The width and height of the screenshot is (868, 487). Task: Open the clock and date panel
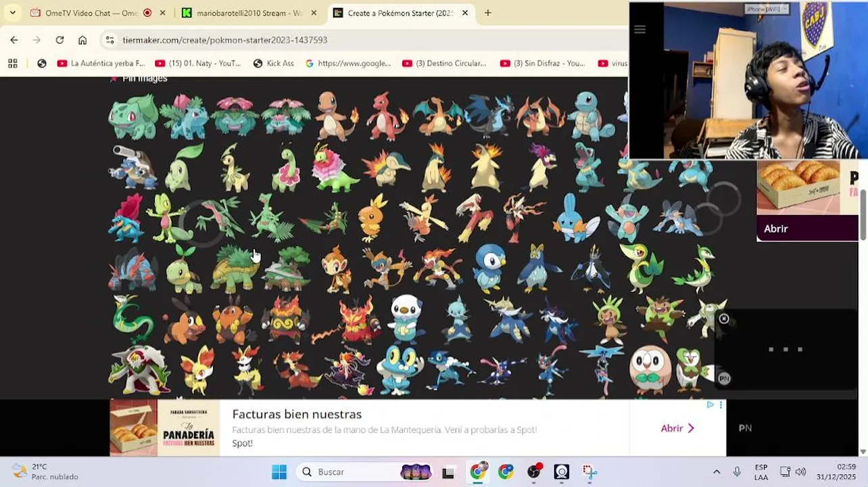tap(837, 471)
